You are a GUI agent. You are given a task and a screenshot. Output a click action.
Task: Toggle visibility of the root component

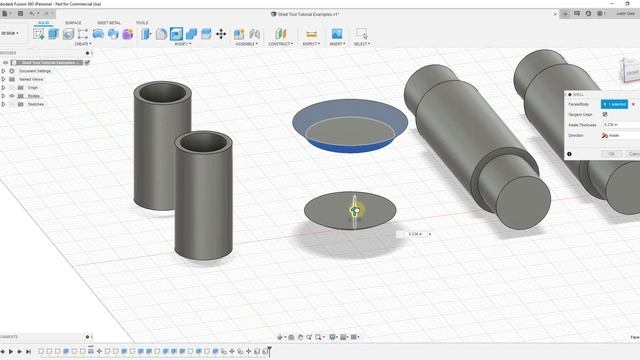tap(5, 62)
